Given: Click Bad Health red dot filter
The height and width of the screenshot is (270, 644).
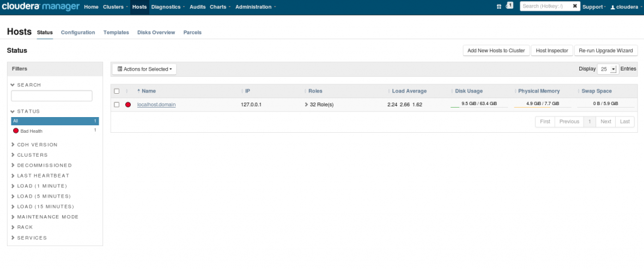Looking at the screenshot, I should coord(16,131).
